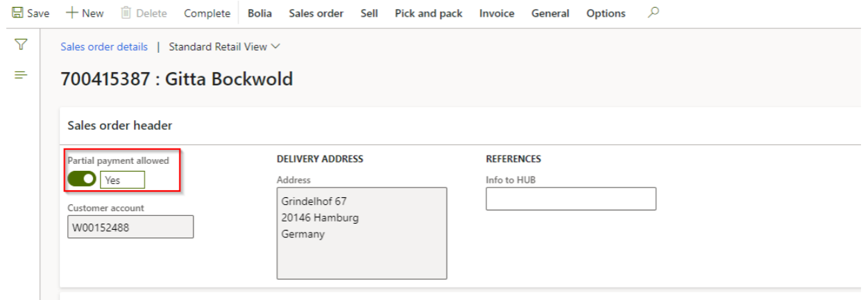868x300 pixels.
Task: Expand the navigation lines icon
Action: coord(21,74)
